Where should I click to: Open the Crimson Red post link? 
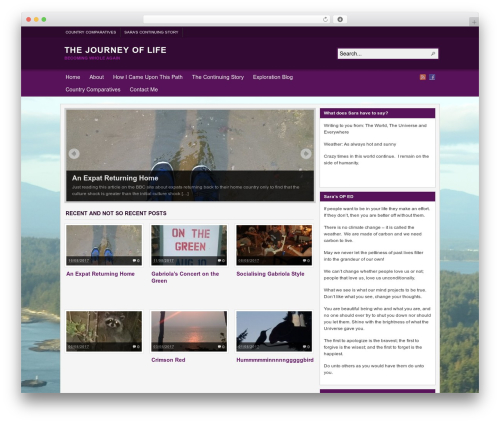click(x=168, y=360)
